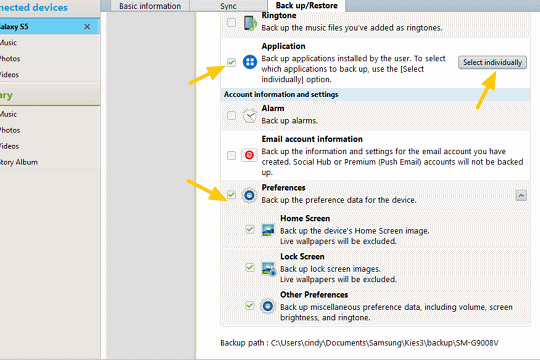Enable the Ringtone backup checkbox
The height and width of the screenshot is (360, 540).
click(231, 23)
